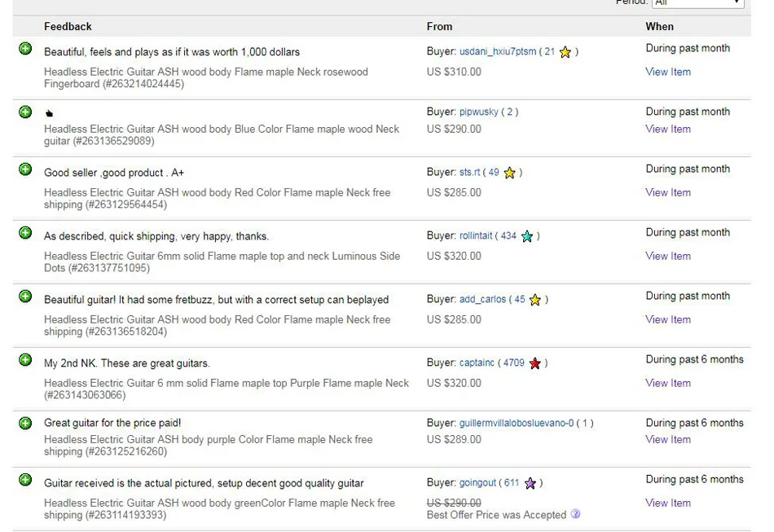Click comment "Beautiful guitar! It had some fretbuzz"
774x532 pixels.
216,300
